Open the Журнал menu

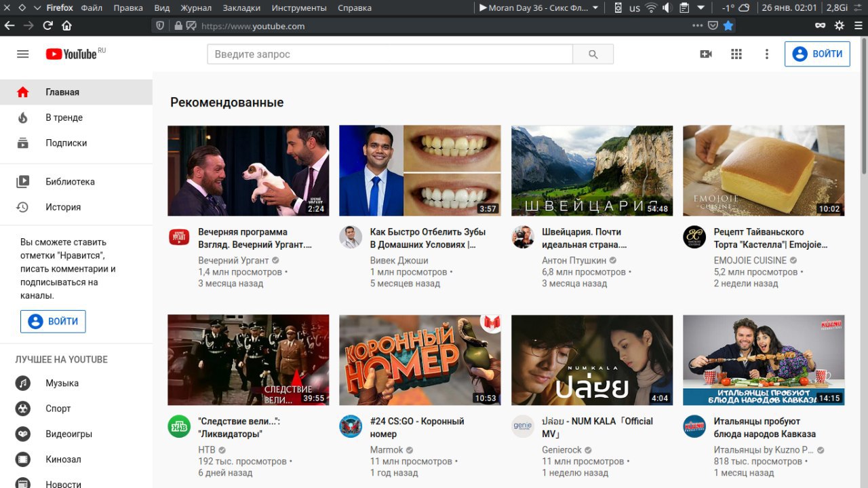(x=196, y=8)
